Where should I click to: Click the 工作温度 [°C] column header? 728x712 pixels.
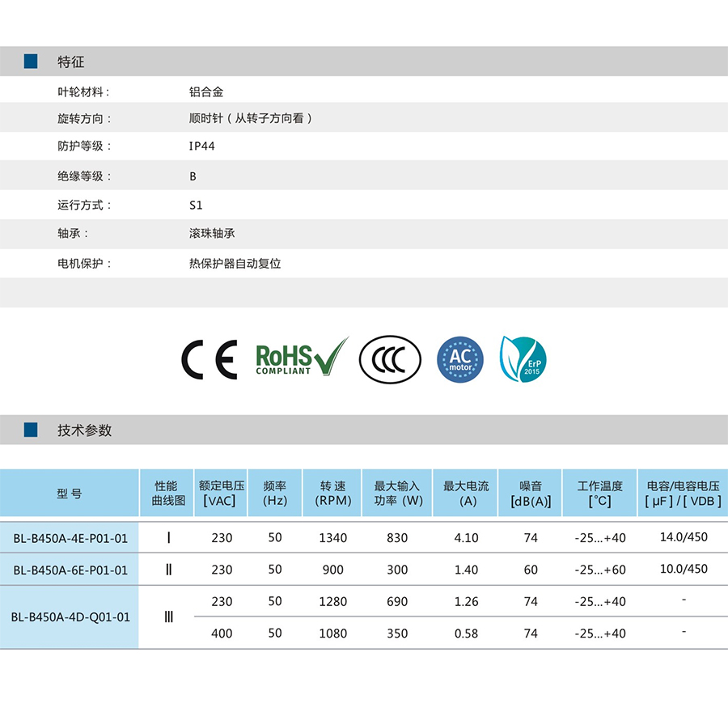coord(600,494)
